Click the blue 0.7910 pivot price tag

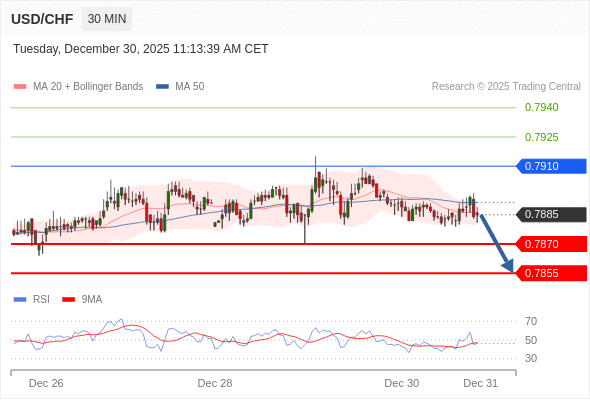coord(550,166)
